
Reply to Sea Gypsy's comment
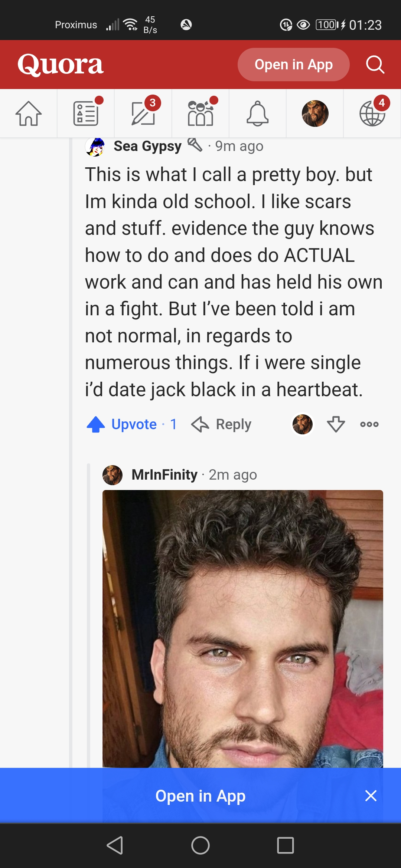click(x=222, y=424)
